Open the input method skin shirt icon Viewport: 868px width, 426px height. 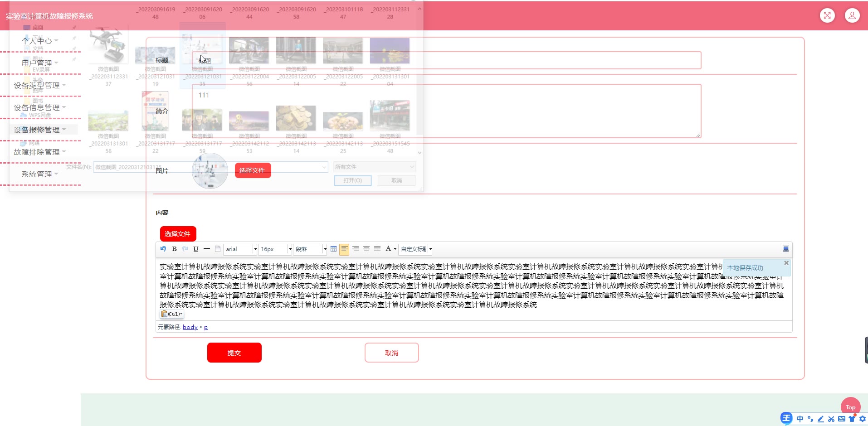(852, 418)
